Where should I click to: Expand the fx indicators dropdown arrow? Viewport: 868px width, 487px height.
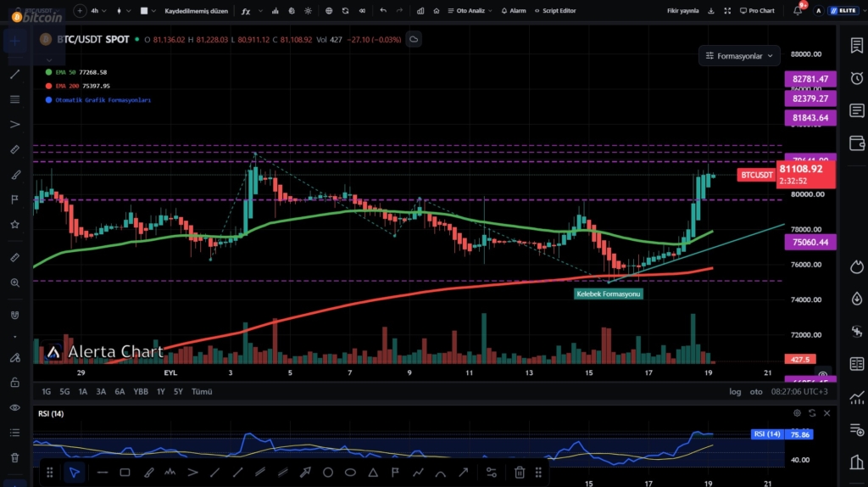[261, 10]
